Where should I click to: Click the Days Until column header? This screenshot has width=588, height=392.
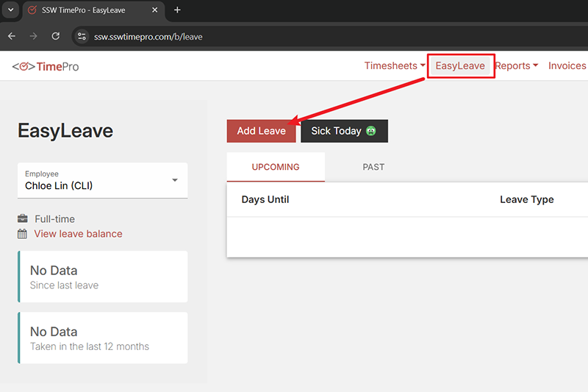point(265,199)
